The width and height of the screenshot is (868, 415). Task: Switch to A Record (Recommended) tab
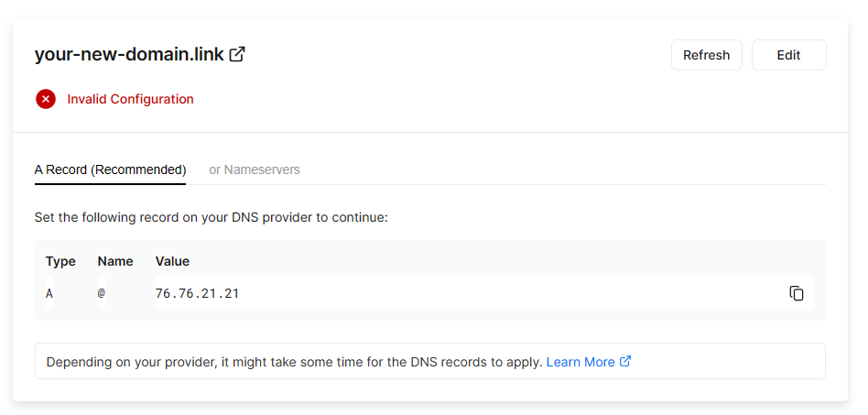click(110, 169)
